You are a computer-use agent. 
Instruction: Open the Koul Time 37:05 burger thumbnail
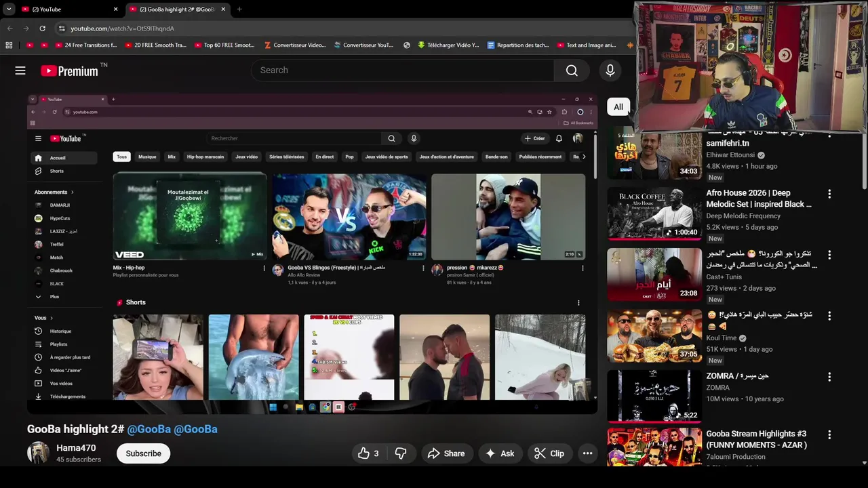(654, 335)
